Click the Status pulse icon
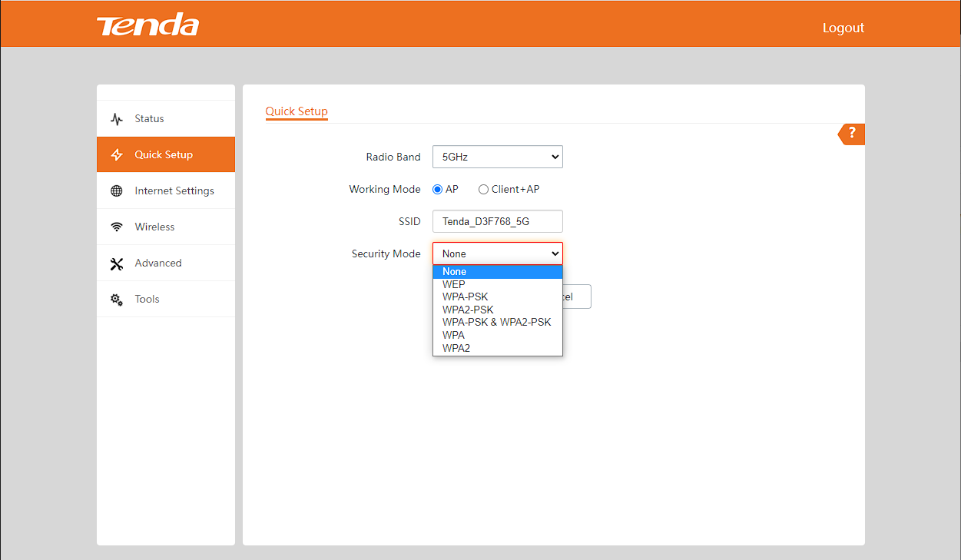Viewport: 961px width, 560px height. click(117, 119)
